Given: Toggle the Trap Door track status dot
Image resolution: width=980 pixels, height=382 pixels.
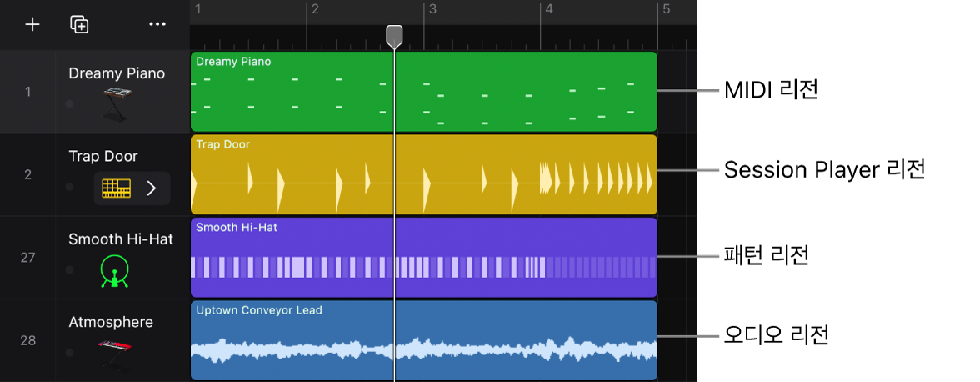Looking at the screenshot, I should [69, 187].
